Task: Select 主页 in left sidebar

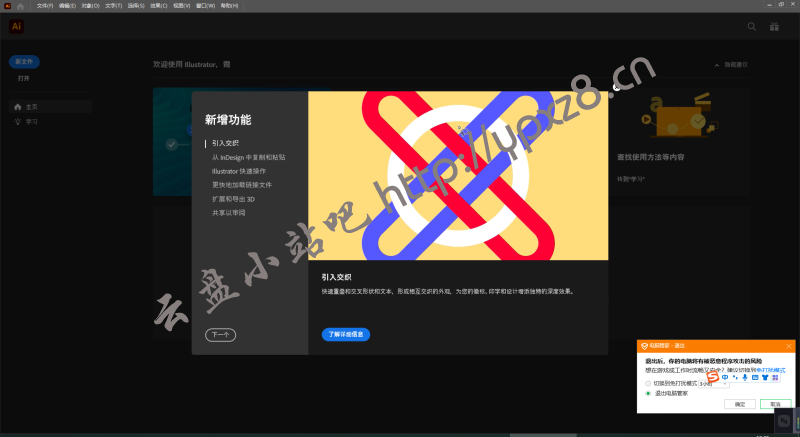Action: pos(51,107)
